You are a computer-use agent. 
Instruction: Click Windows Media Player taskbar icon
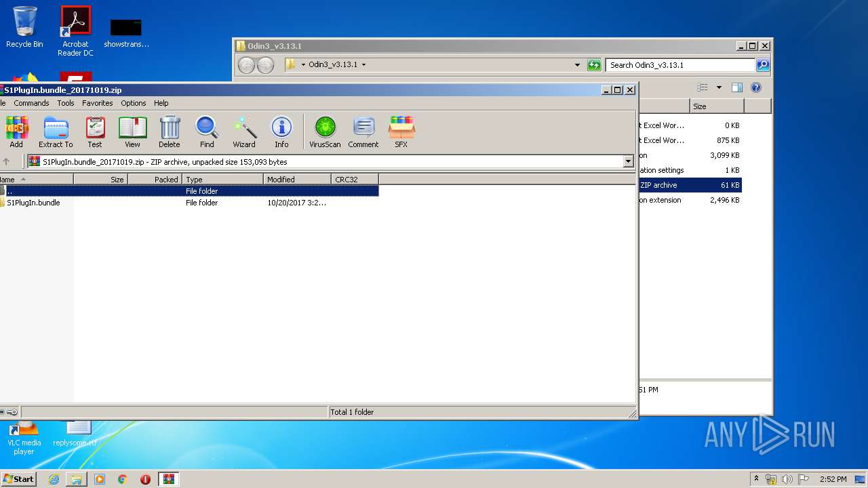point(100,479)
